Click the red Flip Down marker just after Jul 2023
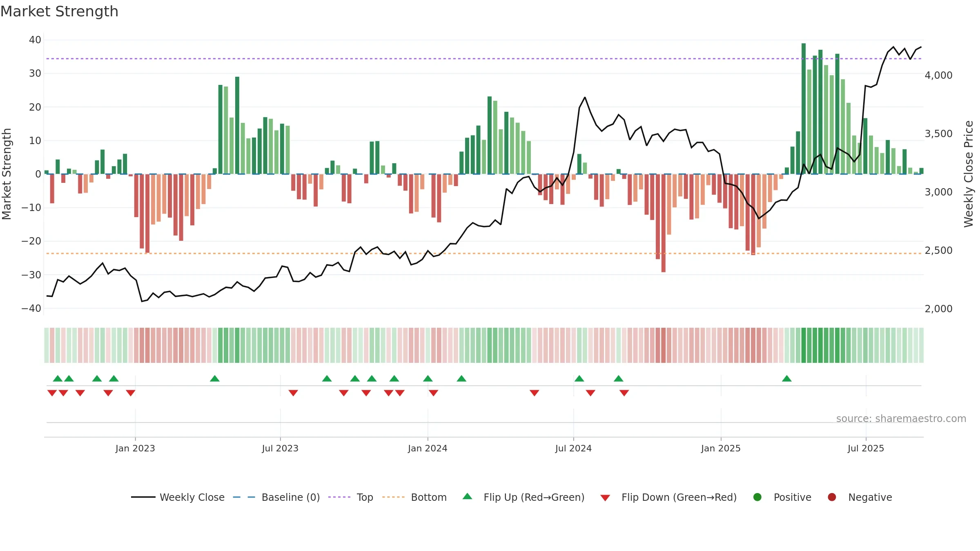The width and height of the screenshot is (980, 551). (x=293, y=393)
